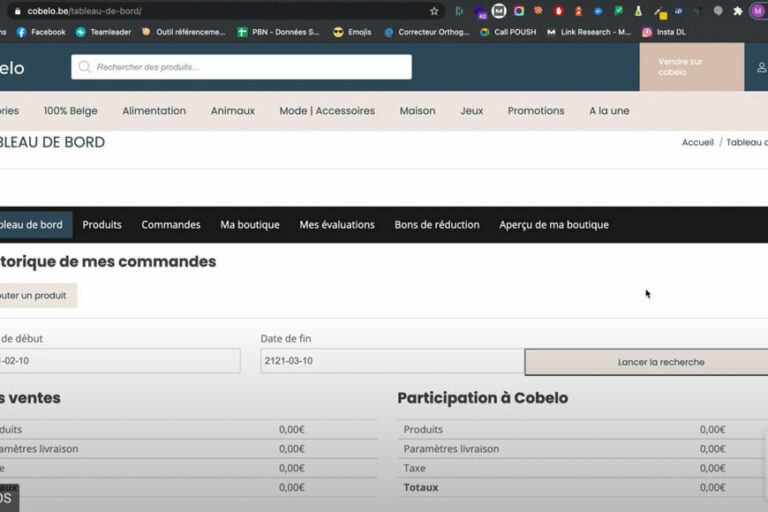Switch to the Commandes tab
The width and height of the screenshot is (768, 512).
click(x=171, y=225)
